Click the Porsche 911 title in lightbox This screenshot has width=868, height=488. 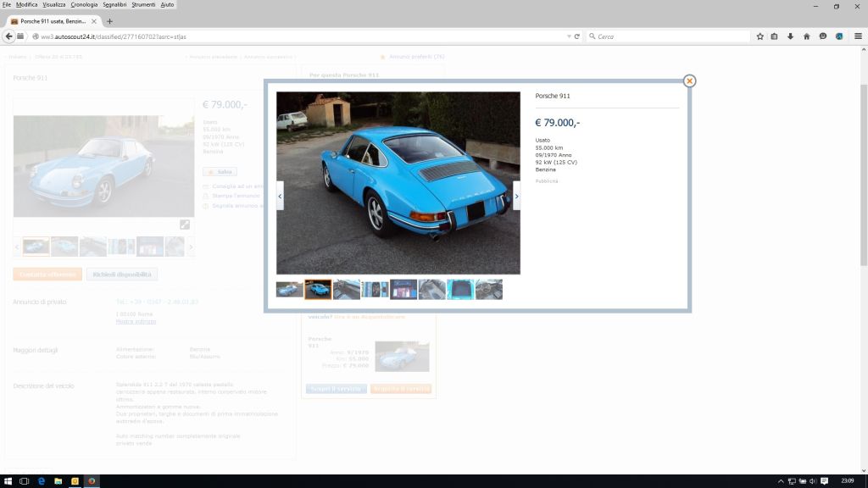[553, 96]
